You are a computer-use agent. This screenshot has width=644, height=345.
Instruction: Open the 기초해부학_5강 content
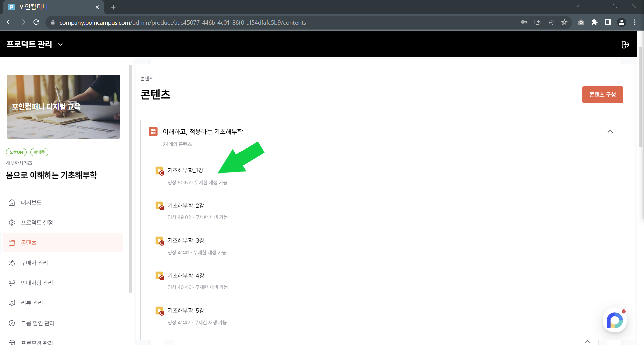coord(186,310)
